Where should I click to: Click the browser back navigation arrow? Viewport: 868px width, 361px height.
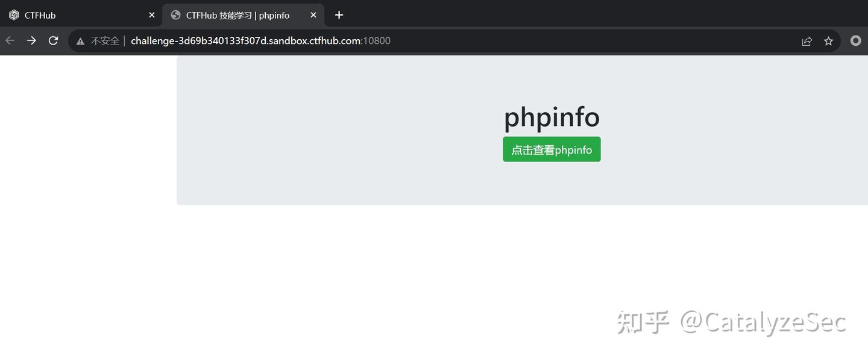coord(10,40)
